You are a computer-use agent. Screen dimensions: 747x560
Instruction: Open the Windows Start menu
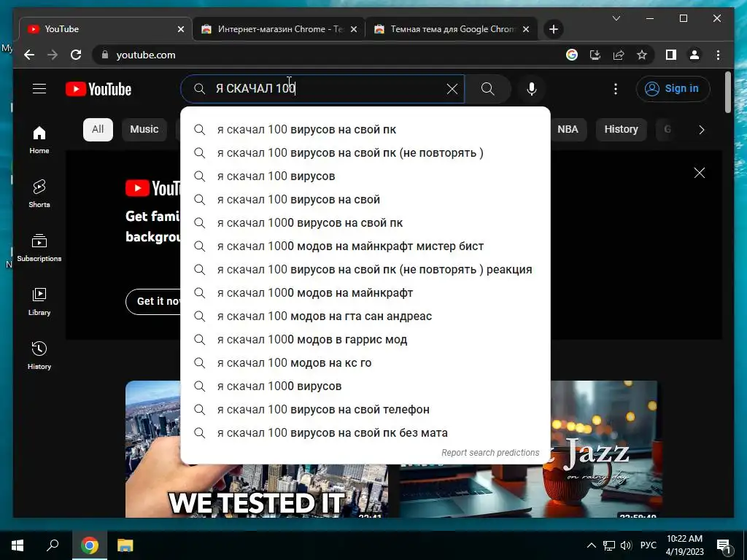tap(18, 545)
